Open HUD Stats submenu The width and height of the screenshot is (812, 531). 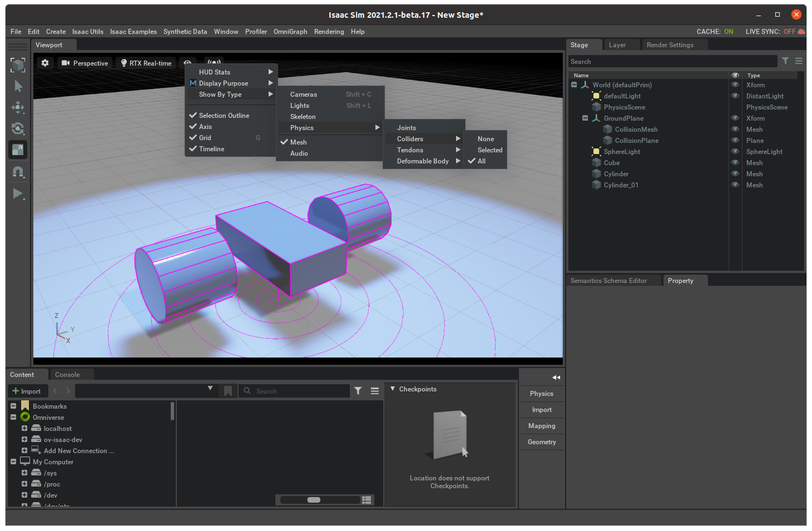pyautogui.click(x=230, y=72)
